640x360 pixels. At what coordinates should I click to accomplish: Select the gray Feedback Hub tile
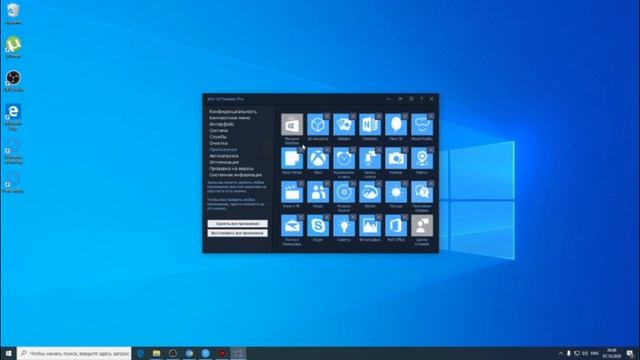click(422, 226)
